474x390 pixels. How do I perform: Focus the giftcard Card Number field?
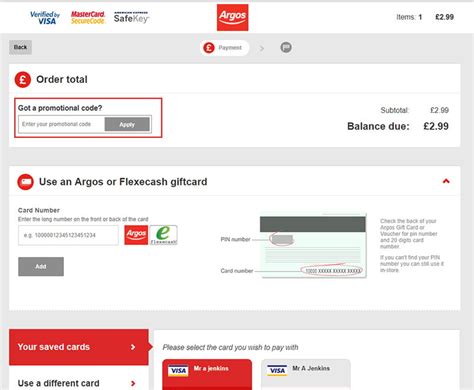[68, 235]
